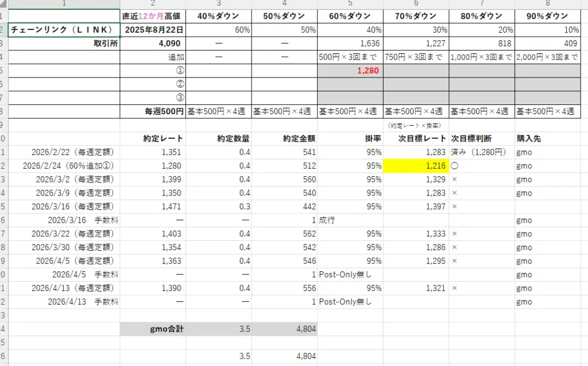Viewport: 588px width, 366px height.
Task: Click the 40%ダウン column header cell
Action: pyautogui.click(x=218, y=15)
